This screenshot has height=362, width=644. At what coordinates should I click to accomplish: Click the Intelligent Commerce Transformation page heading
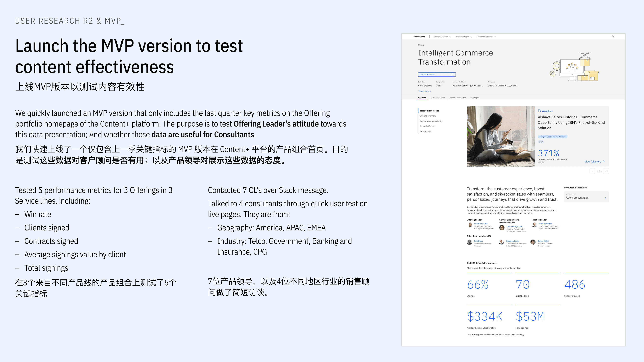(x=455, y=57)
